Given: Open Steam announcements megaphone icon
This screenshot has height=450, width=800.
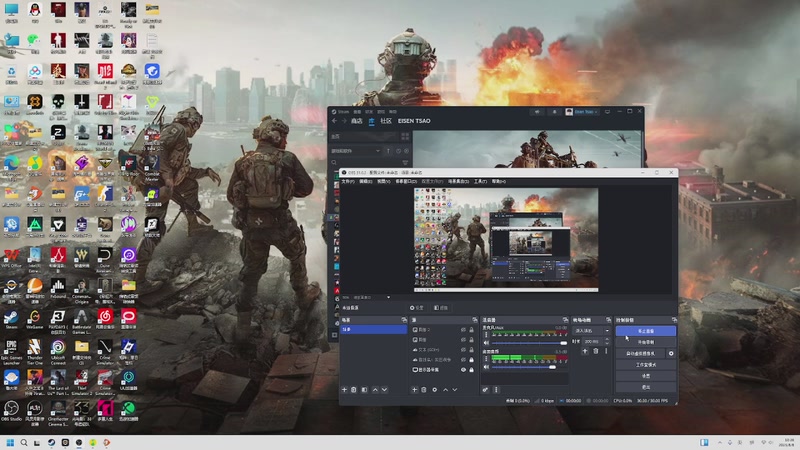Looking at the screenshot, I should coord(537,112).
